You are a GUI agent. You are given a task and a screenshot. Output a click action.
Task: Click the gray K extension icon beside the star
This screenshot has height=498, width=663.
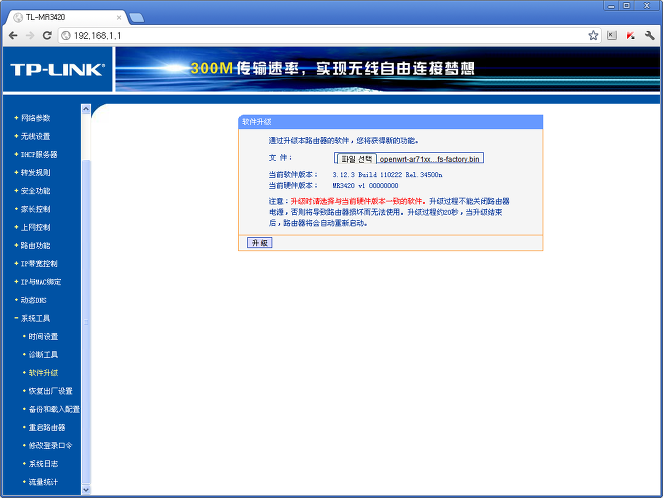click(x=612, y=36)
